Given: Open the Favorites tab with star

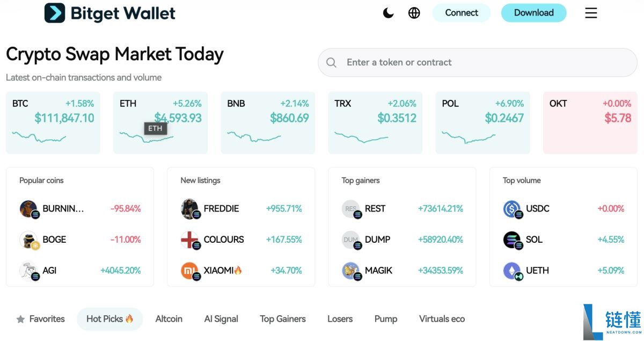Looking at the screenshot, I should pyautogui.click(x=41, y=319).
